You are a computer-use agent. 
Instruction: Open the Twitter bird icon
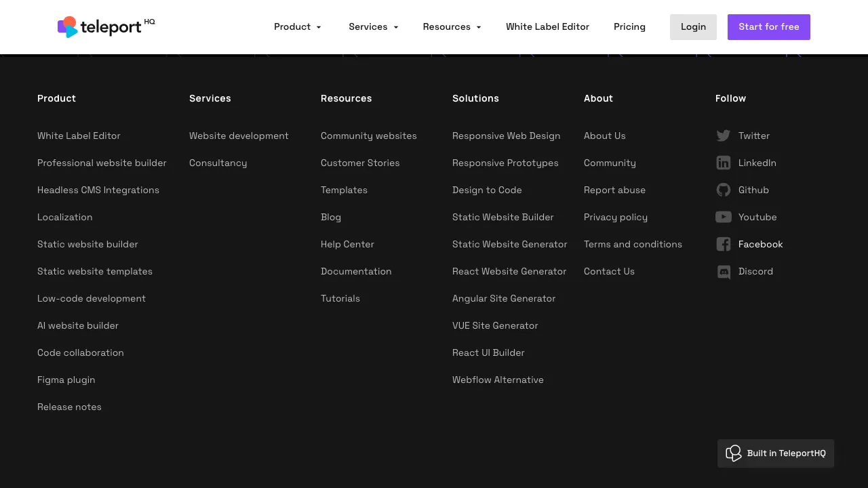[x=724, y=136]
